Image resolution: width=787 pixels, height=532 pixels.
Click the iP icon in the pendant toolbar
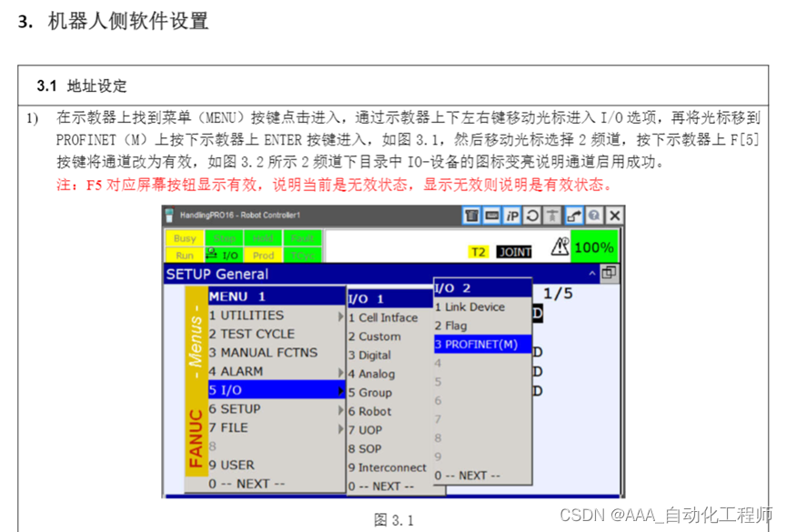(x=512, y=216)
